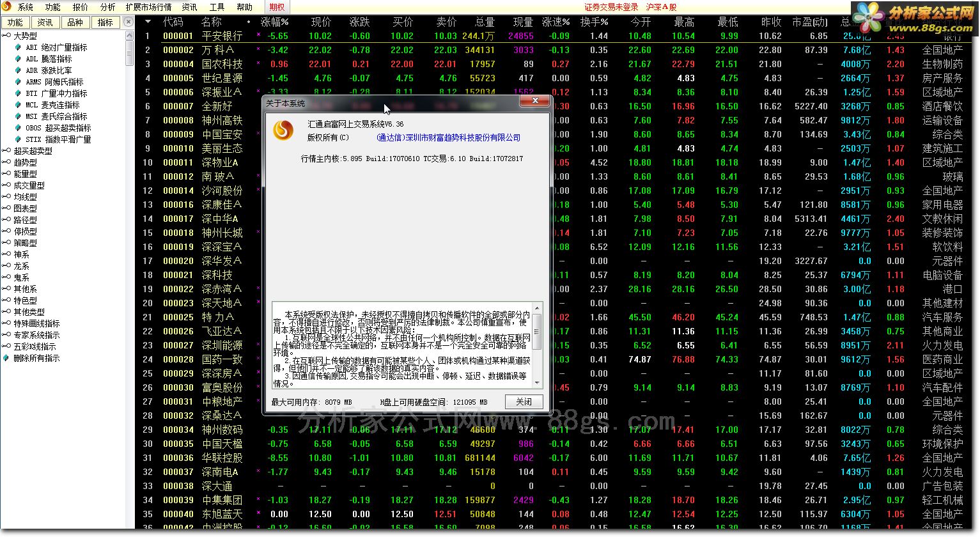Click the orange logo in the About dialog
Screen dimensions: 980x537
pos(283,130)
